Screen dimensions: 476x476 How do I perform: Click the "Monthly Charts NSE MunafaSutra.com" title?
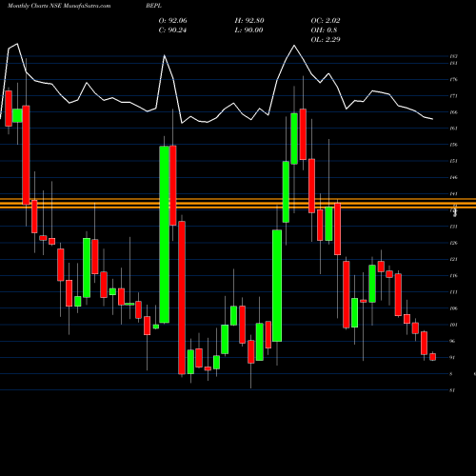(x=59, y=6)
